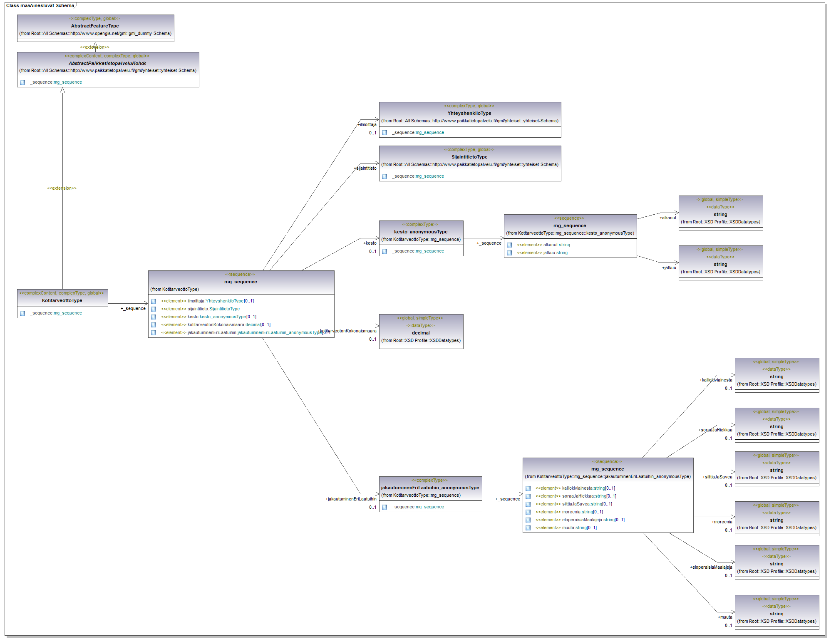The height and width of the screenshot is (644, 836).
Task: Select the SijaintitietoType class header
Action: coord(469,157)
